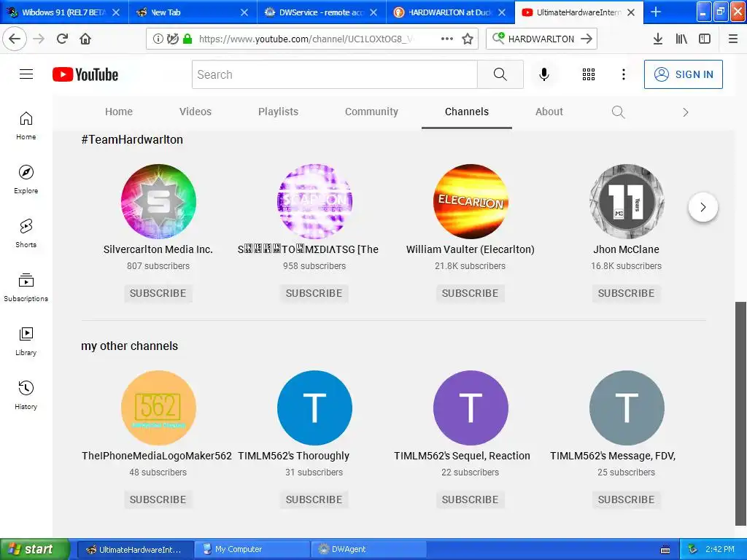The height and width of the screenshot is (560, 747).
Task: Open Silvercarlton Media Inc. avatar
Action: [158, 201]
